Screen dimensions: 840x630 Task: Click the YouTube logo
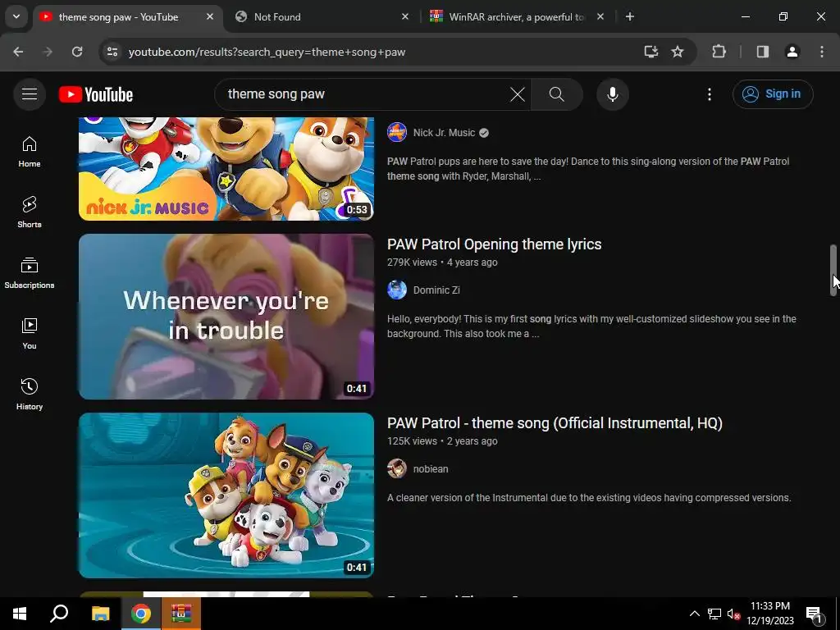96,94
